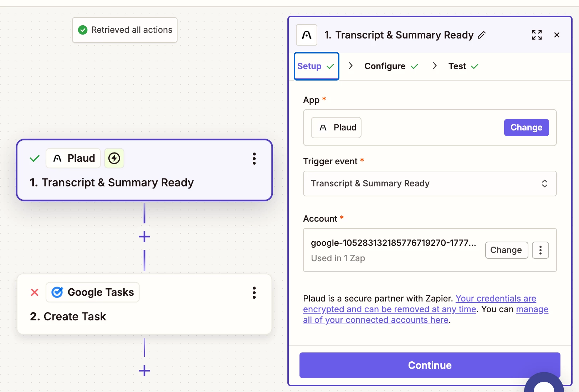Click the 'Retrieved all actions' notification
This screenshot has width=579, height=392.
(125, 30)
